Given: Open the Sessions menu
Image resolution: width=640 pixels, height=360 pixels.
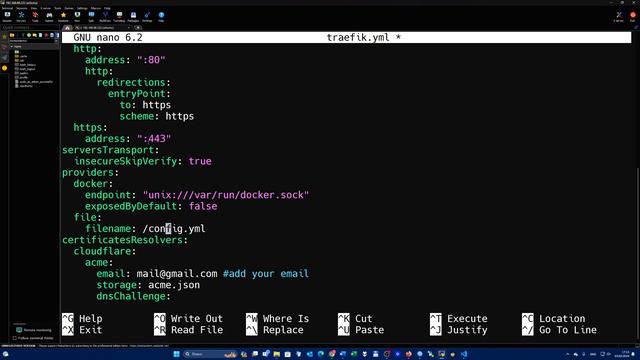Looking at the screenshot, I should [21, 8].
